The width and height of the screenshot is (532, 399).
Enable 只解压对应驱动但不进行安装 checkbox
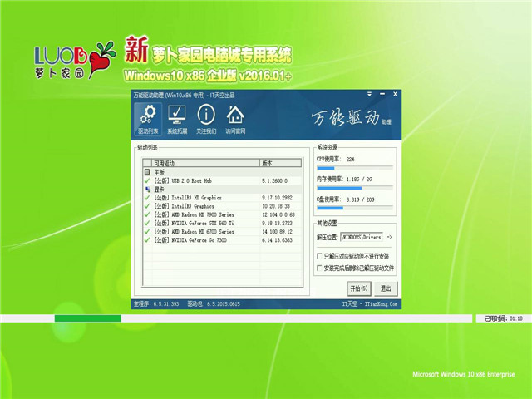pos(319,256)
